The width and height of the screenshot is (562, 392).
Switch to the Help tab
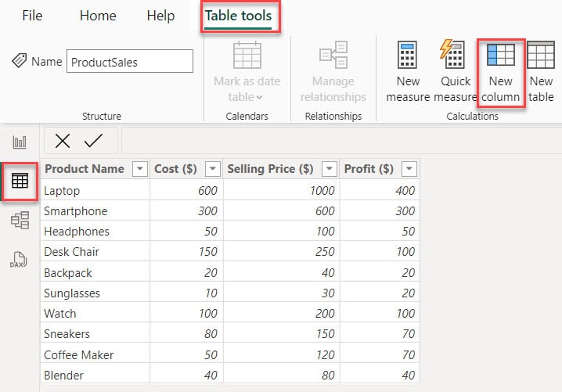160,16
